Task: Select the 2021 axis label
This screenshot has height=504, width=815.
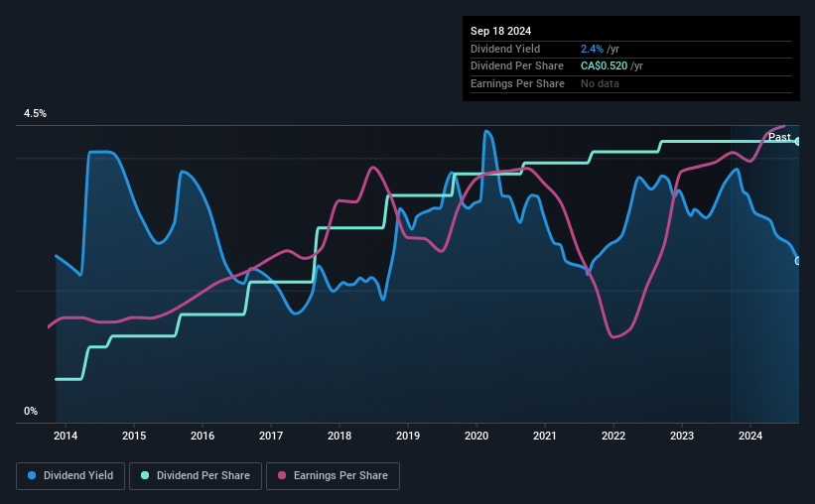Action: pos(545,436)
